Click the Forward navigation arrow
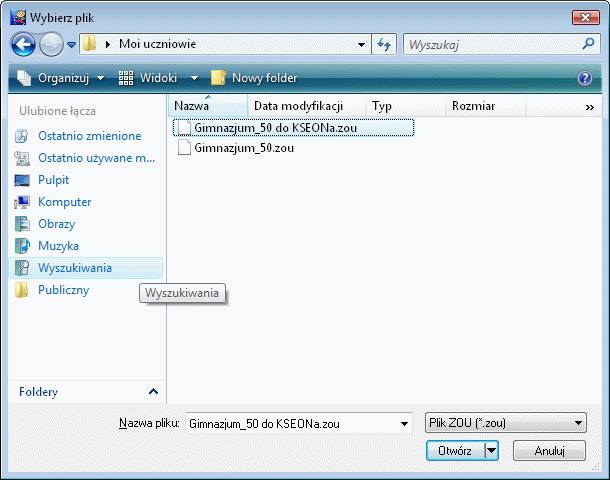The image size is (610, 480). (x=52, y=45)
